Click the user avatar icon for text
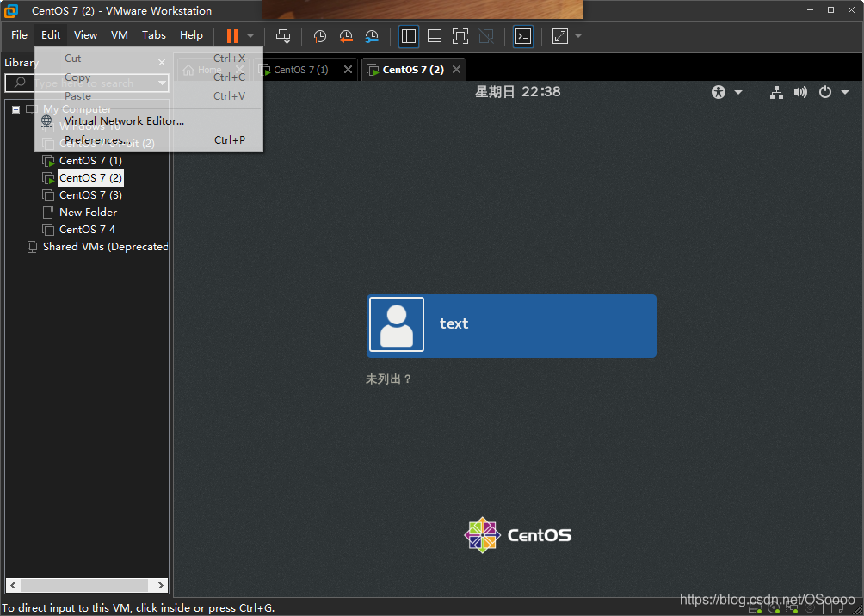The height and width of the screenshot is (616, 864). [x=397, y=324]
